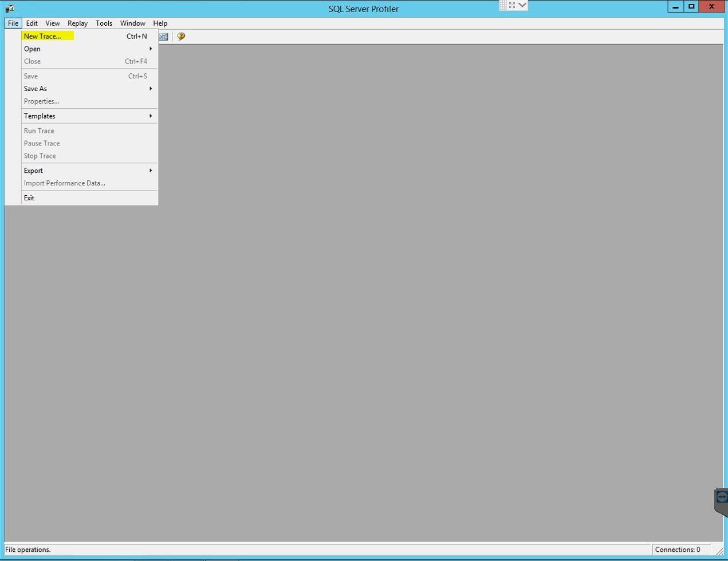Click the remote session fullscreen arrows icon

pos(512,5)
